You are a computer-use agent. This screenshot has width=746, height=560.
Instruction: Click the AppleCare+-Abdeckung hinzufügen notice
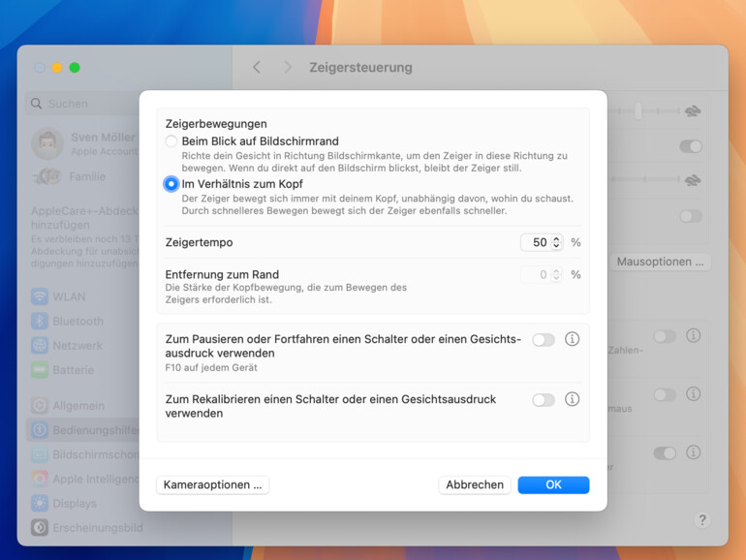[x=84, y=236]
